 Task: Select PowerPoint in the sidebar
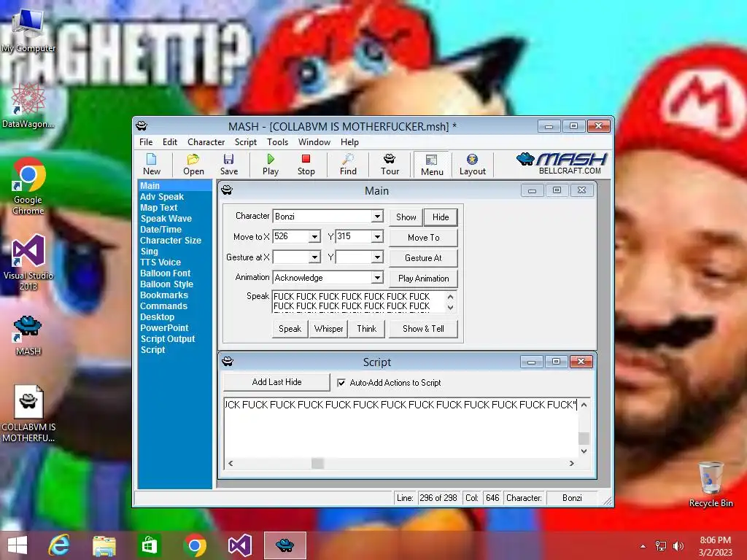pos(164,328)
